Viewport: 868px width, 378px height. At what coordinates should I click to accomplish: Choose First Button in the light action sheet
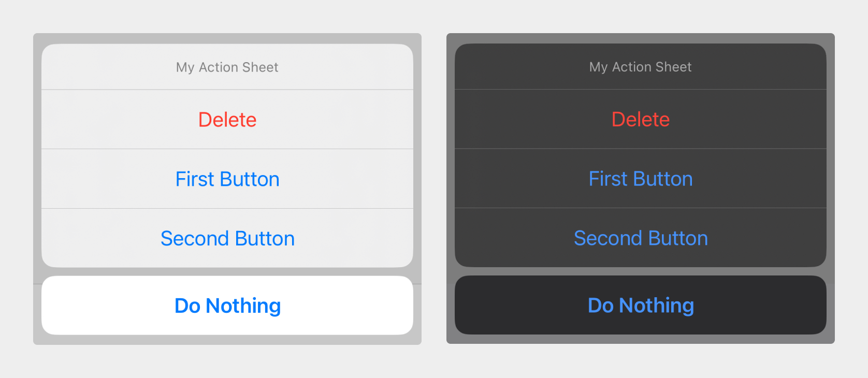pyautogui.click(x=227, y=179)
